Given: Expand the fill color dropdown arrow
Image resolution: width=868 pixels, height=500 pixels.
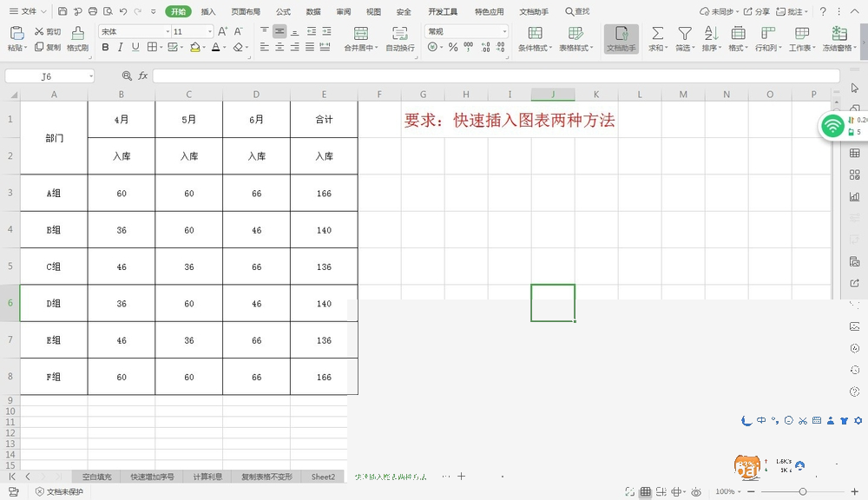Looking at the screenshot, I should pyautogui.click(x=204, y=48).
